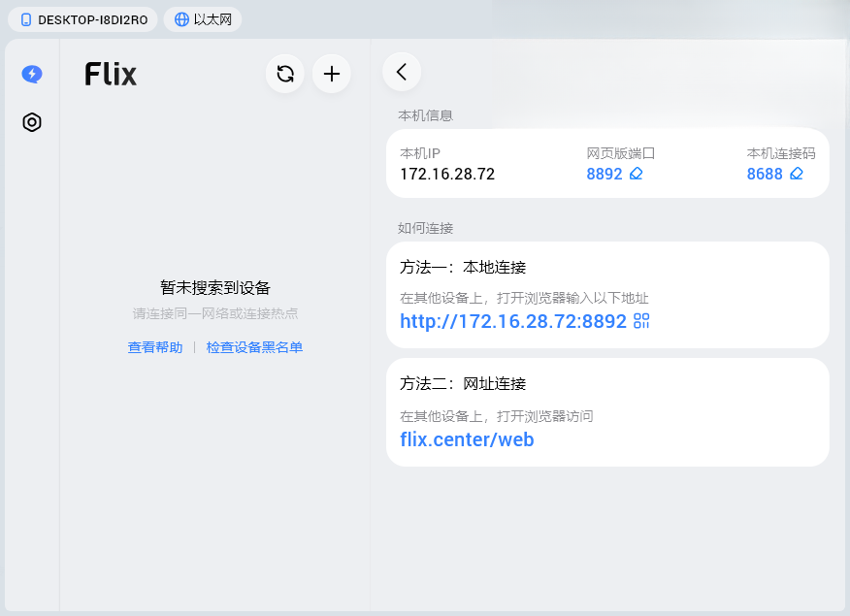Click the phone icon beside DESKTOP-I8DI2RO
Viewport: 850px width, 616px height.
pyautogui.click(x=25, y=20)
